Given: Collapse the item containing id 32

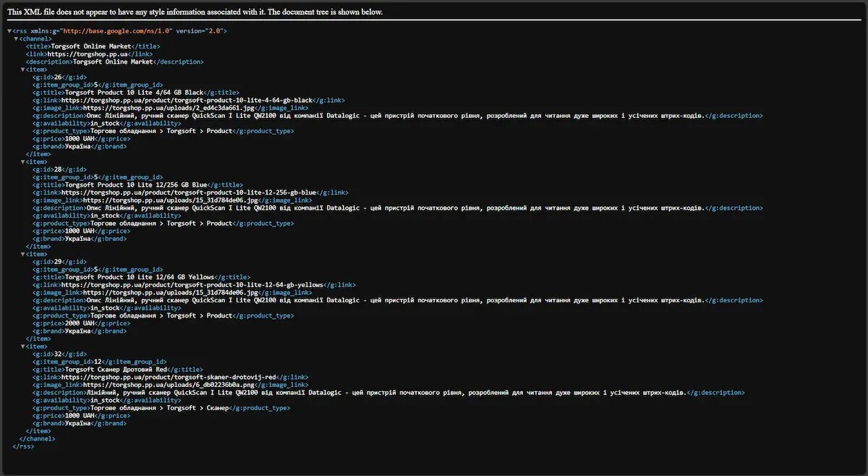Looking at the screenshot, I should [22, 347].
